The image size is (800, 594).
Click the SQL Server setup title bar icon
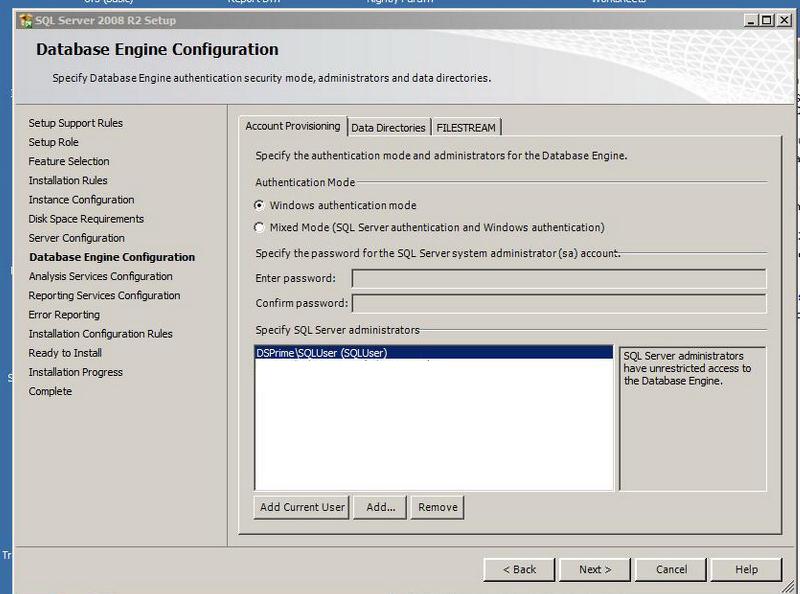point(26,20)
